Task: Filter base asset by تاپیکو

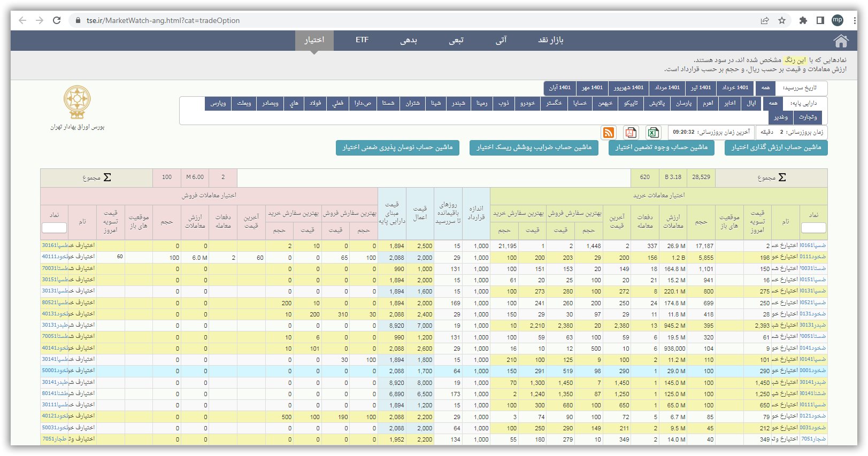Action: tap(631, 103)
